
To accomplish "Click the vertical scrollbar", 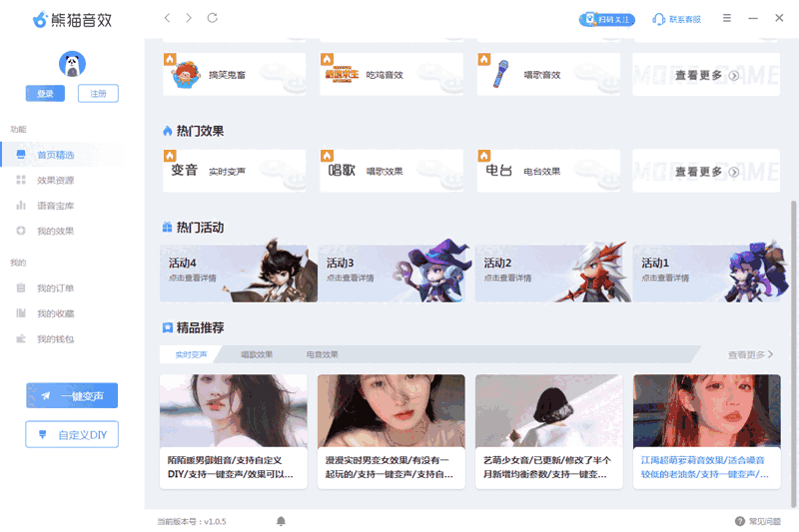I will 794,299.
